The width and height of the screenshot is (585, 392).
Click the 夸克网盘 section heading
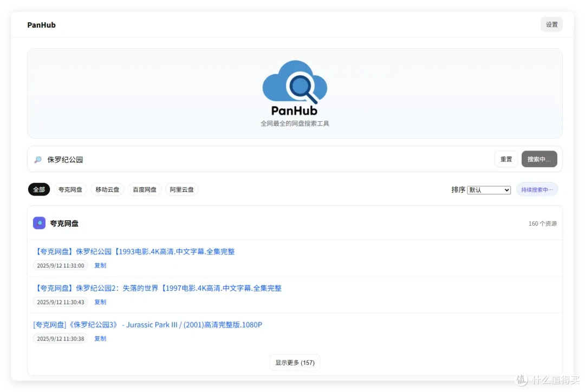64,224
